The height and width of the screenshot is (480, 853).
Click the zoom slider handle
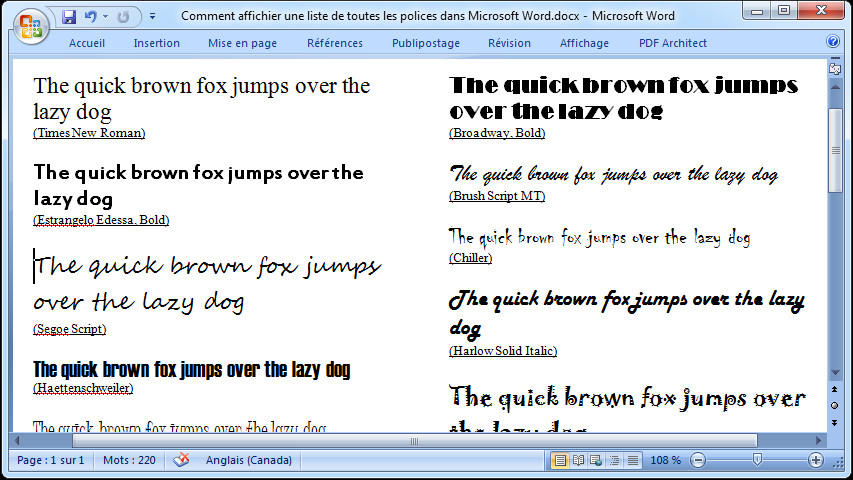tap(757, 460)
